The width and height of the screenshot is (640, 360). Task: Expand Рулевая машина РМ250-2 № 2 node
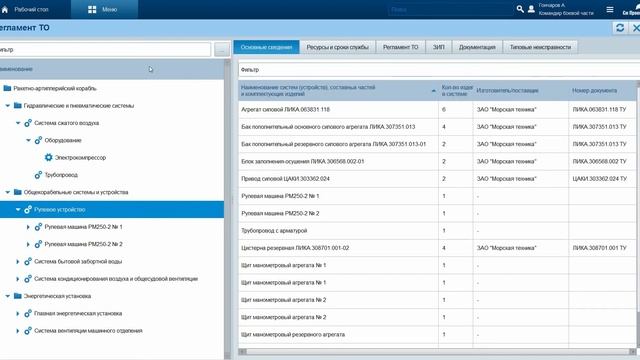pyautogui.click(x=28, y=244)
